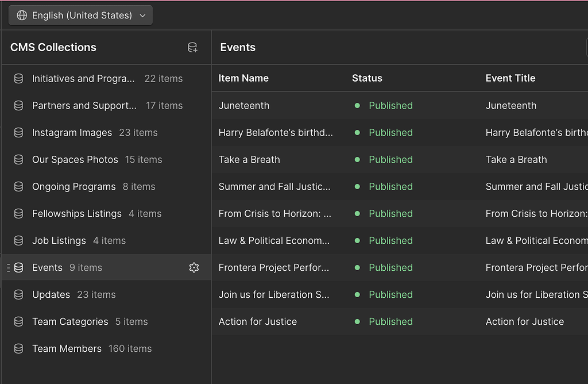Select the Updates collection

pyautogui.click(x=51, y=294)
